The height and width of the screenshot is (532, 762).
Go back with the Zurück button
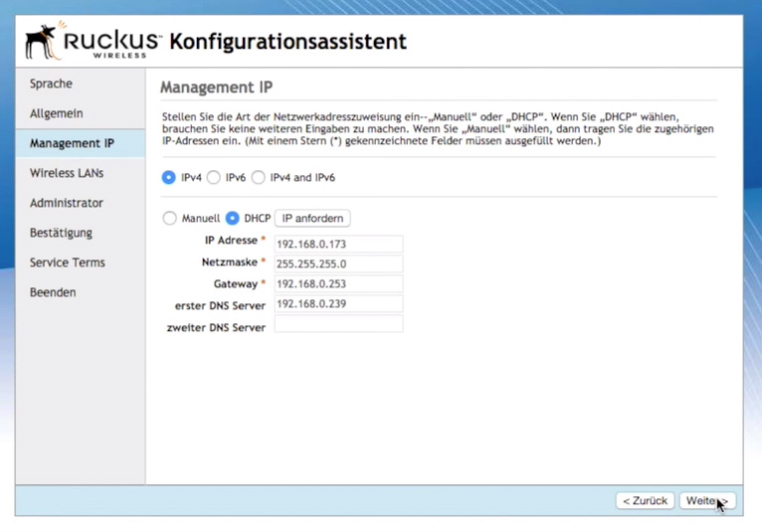point(645,501)
